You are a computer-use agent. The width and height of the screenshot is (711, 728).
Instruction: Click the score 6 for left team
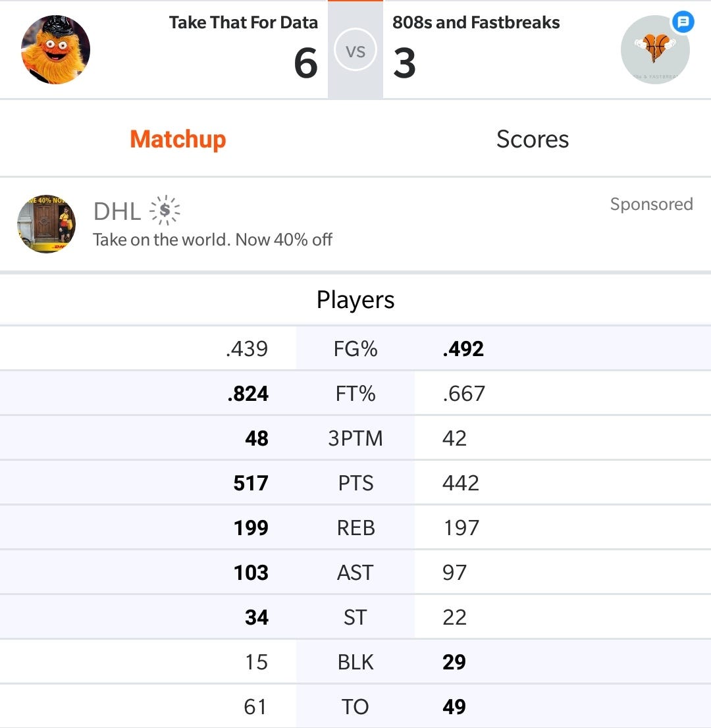pos(305,63)
